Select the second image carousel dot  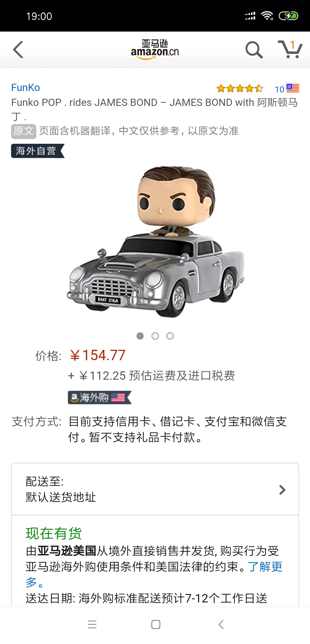click(155, 336)
